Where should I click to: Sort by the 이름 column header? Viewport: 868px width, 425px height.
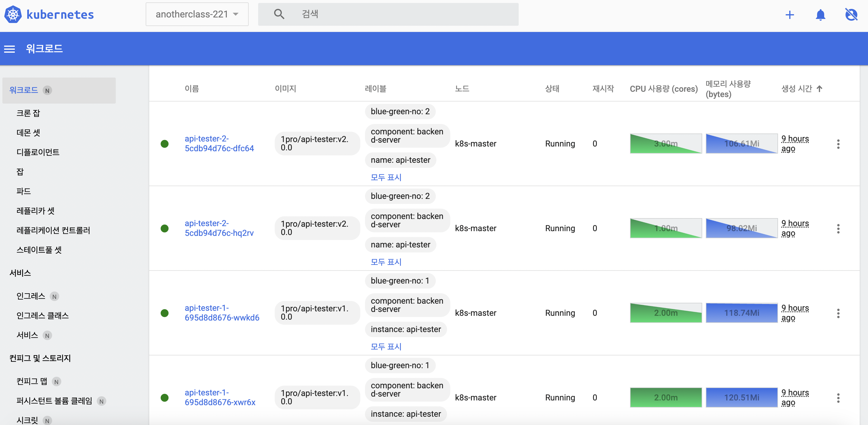pyautogui.click(x=192, y=88)
